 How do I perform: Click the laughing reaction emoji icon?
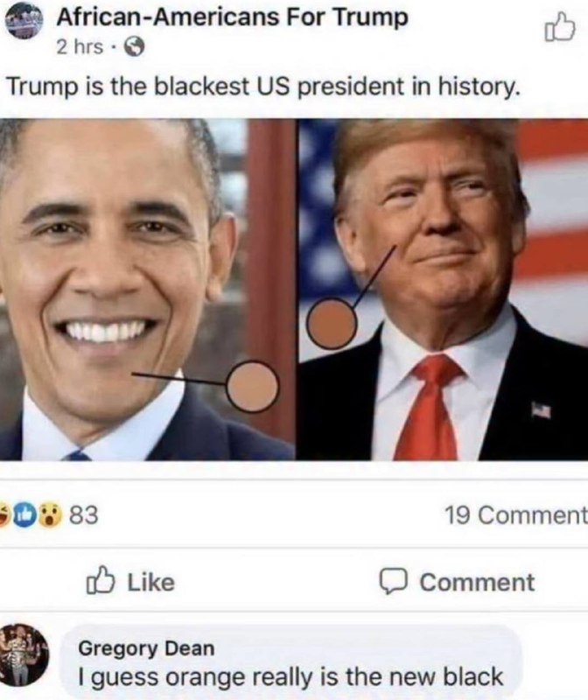5,514
